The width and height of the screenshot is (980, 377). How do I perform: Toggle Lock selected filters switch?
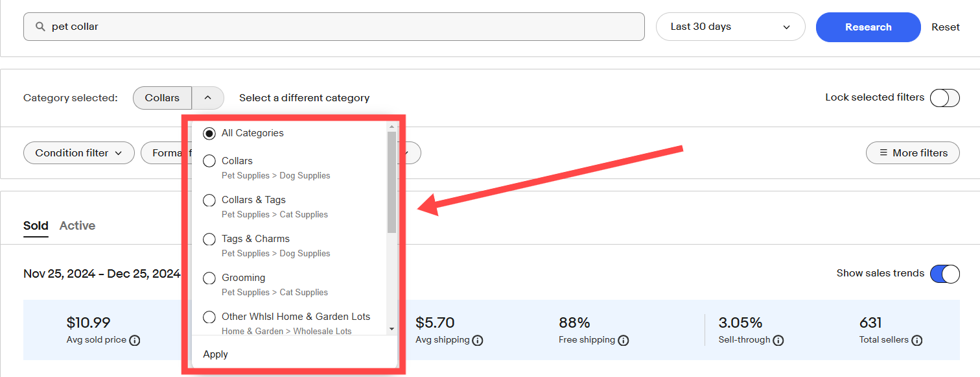(x=944, y=98)
